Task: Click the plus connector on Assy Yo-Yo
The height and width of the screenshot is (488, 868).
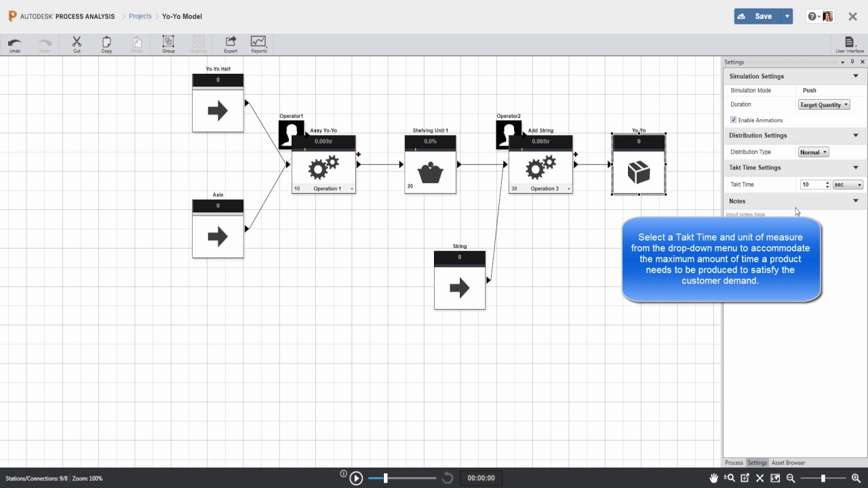Action: [359, 155]
